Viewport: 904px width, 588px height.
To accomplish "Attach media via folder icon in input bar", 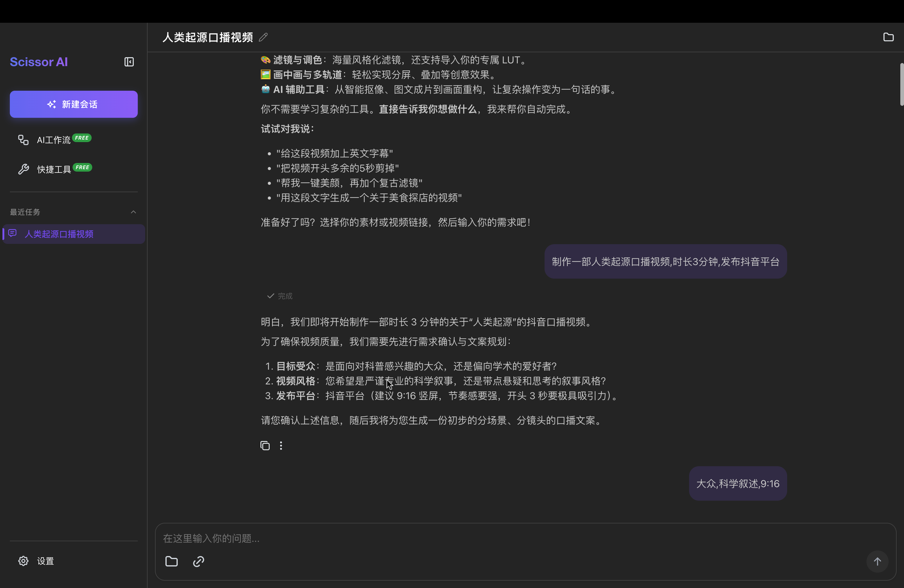I will tap(172, 562).
